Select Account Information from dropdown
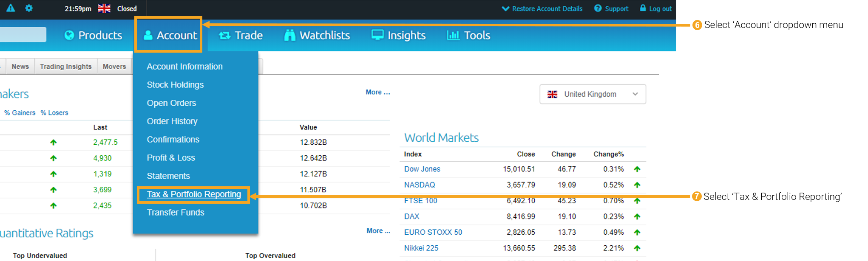The height and width of the screenshot is (261, 868). [x=184, y=67]
